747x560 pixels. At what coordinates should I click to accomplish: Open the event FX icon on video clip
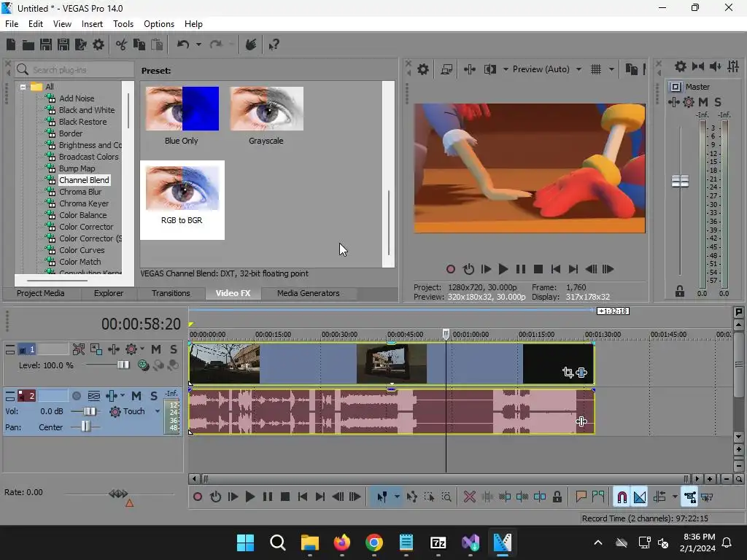(x=581, y=373)
